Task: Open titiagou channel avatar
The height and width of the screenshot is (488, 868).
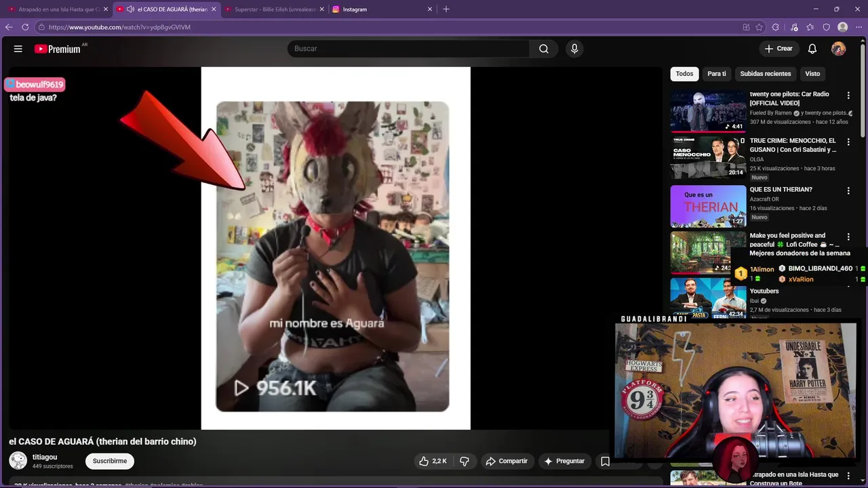Action: [x=18, y=461]
